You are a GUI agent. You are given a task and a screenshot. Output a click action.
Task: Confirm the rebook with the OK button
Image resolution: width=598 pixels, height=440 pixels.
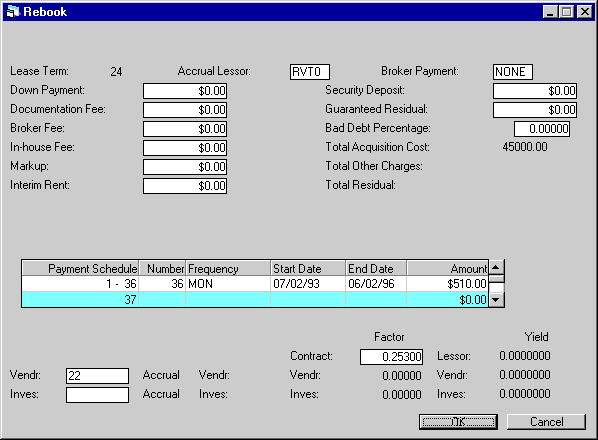point(458,422)
